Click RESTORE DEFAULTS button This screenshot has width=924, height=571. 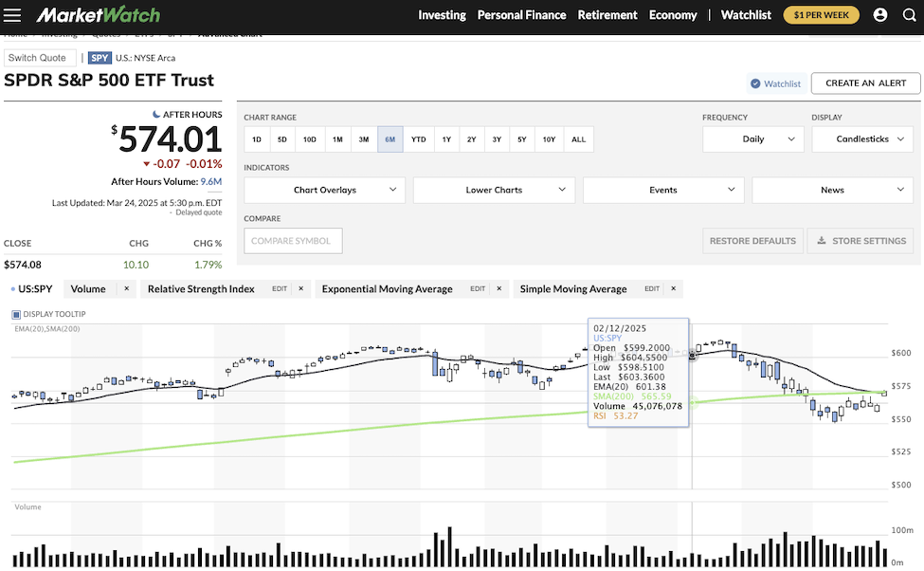pos(752,241)
